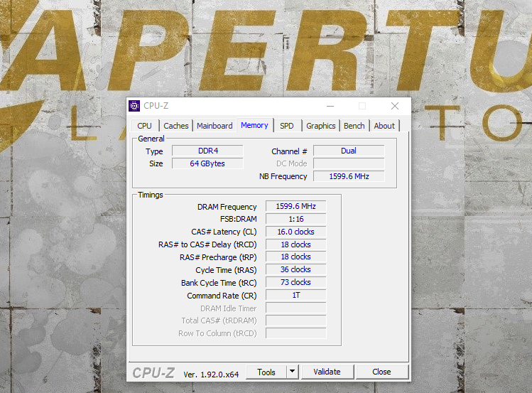
Task: Click the empty Total CAS# (tRDRAM) field
Action: point(296,321)
